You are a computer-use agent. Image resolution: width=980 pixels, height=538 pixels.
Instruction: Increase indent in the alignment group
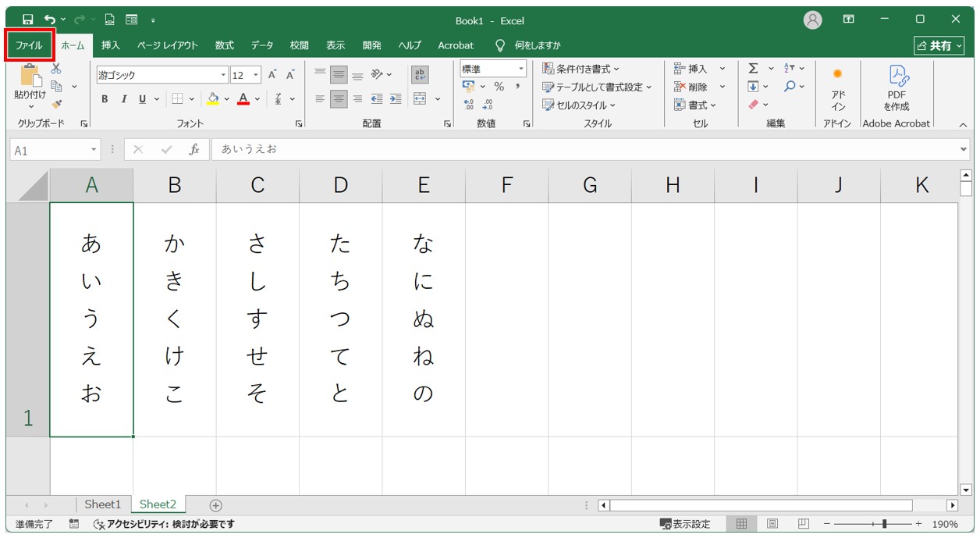tap(396, 99)
